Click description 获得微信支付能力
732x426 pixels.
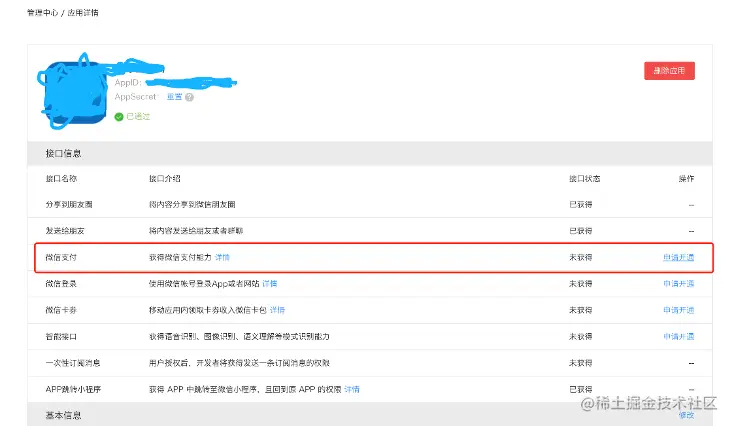(180, 257)
